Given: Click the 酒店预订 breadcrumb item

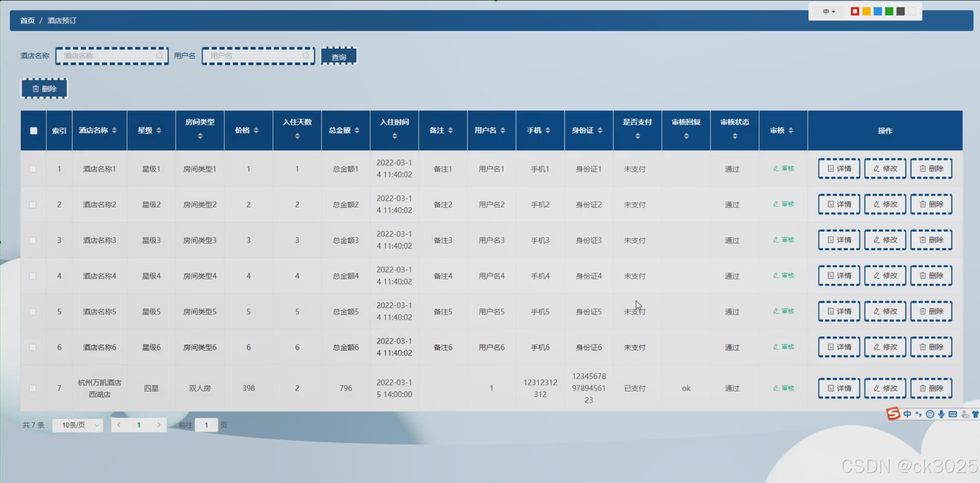Looking at the screenshot, I should pos(62,20).
